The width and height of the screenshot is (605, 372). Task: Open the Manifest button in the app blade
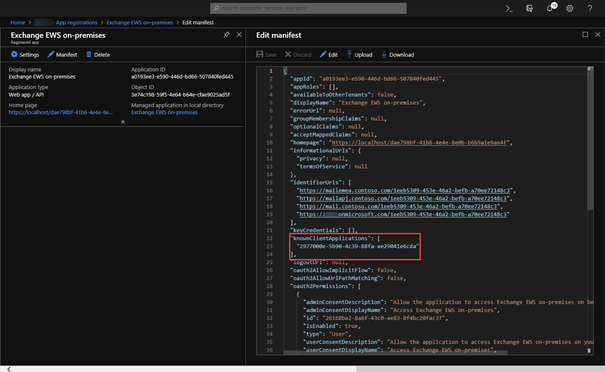[x=63, y=54]
